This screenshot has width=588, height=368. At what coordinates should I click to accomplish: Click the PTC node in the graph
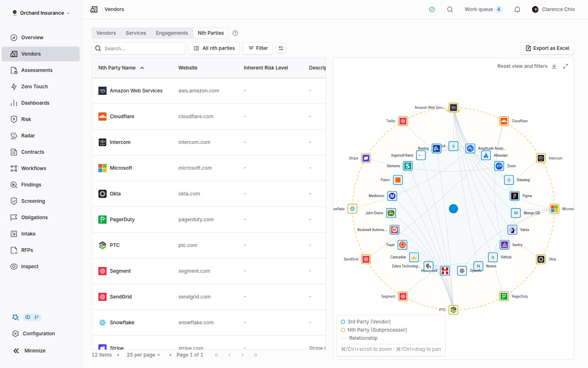point(453,310)
